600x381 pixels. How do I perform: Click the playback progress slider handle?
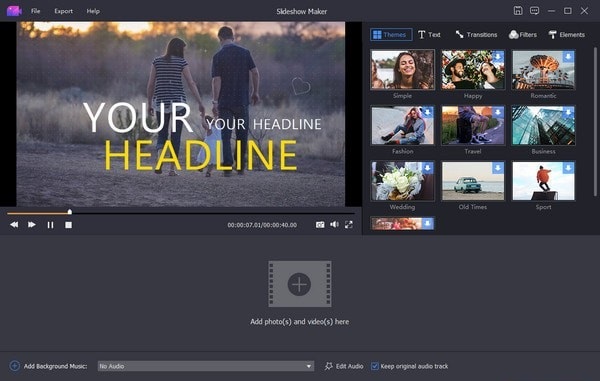tap(70, 212)
